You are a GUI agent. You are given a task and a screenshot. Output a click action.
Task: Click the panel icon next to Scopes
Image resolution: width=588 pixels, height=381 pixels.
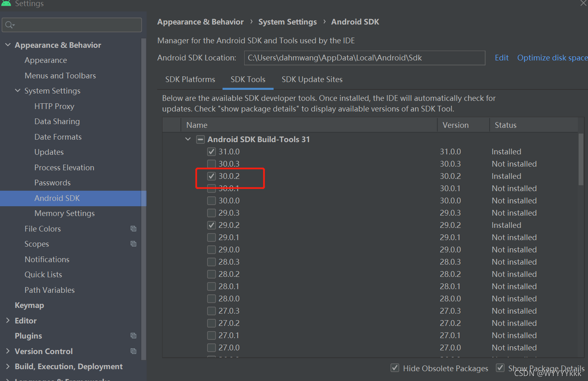[134, 243]
